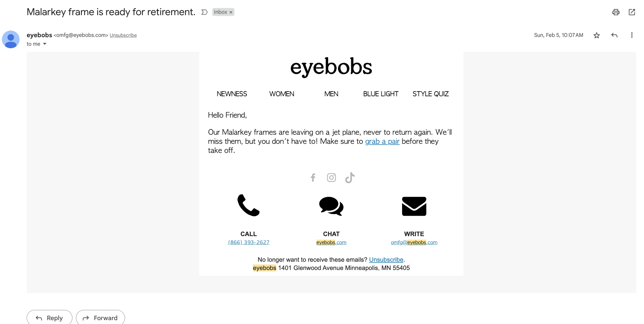Image resolution: width=644 pixels, height=324 pixels.
Task: Click the Reply button at bottom
Action: click(50, 318)
